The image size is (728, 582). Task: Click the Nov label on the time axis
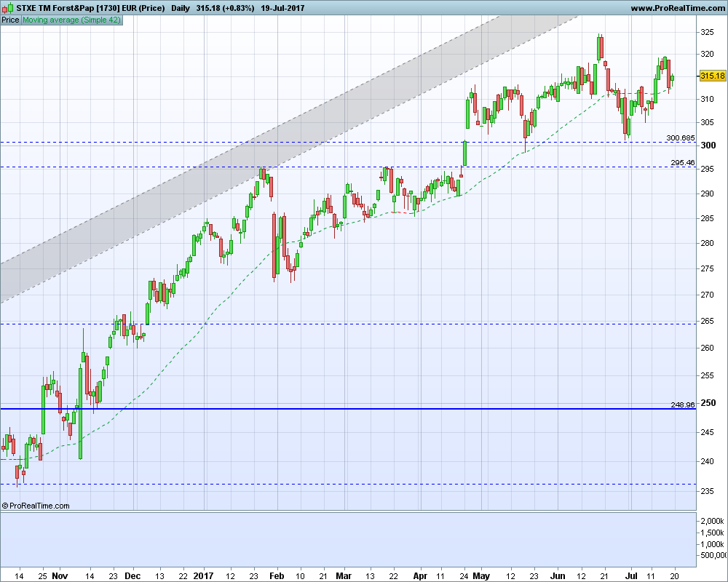coord(60,576)
